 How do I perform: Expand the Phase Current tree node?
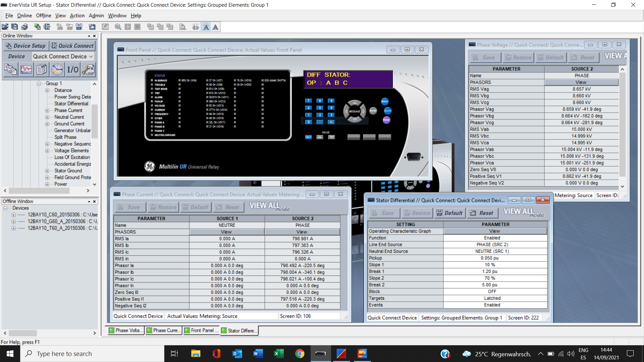47,110
